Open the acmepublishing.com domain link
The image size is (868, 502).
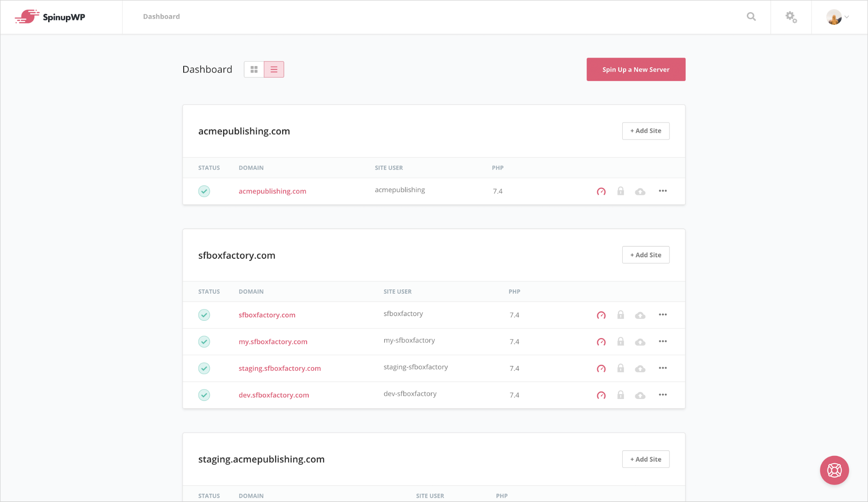272,191
